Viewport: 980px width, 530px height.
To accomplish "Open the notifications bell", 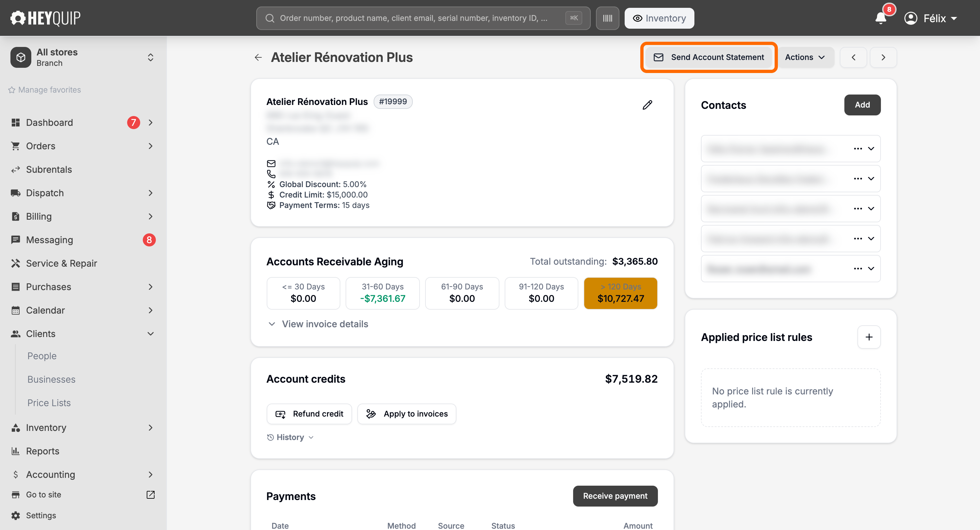I will coord(881,18).
